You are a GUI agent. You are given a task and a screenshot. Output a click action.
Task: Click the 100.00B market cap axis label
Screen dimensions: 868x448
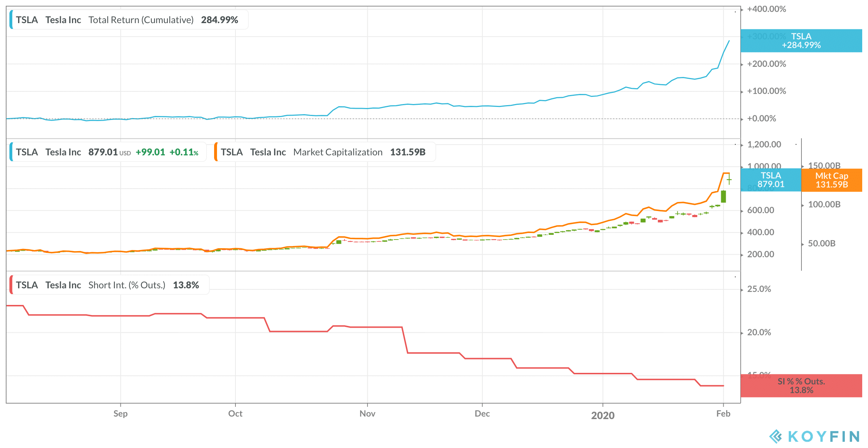point(824,204)
